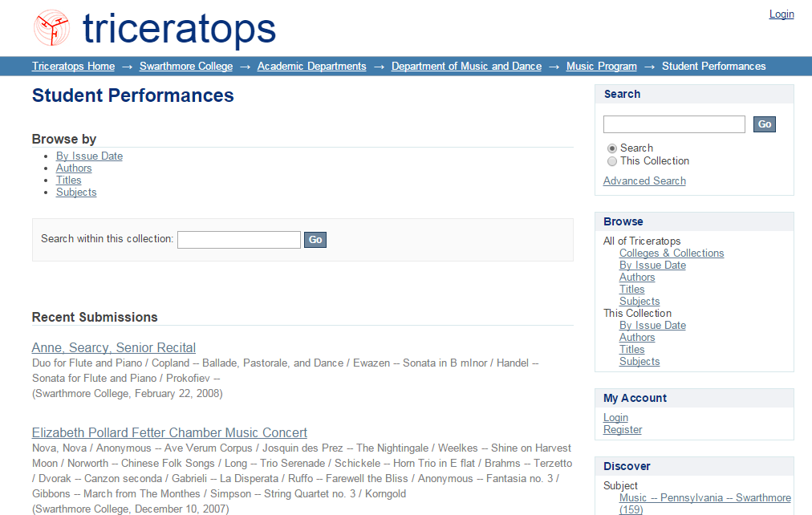
Task: Browse by Issue Date under Browse by
Action: click(90, 156)
